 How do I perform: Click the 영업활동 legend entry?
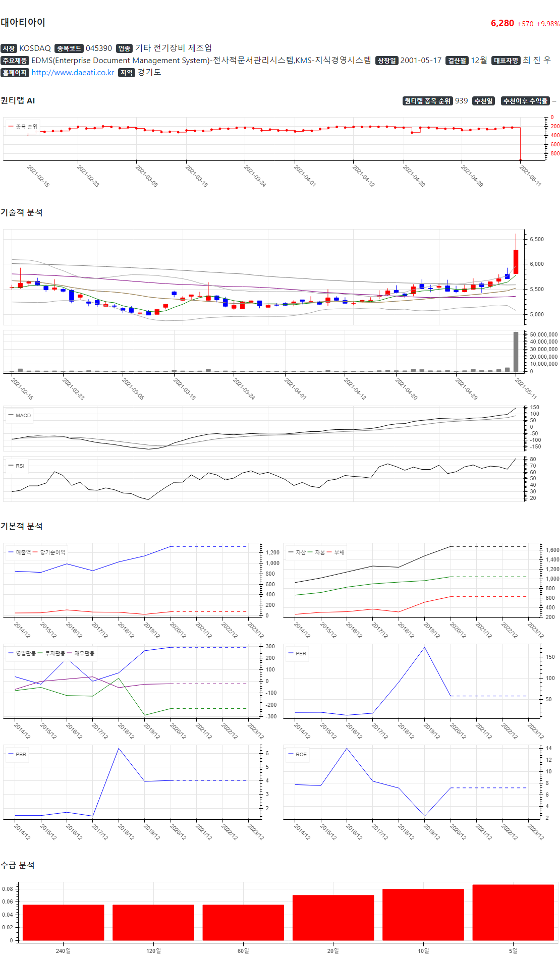click(22, 653)
